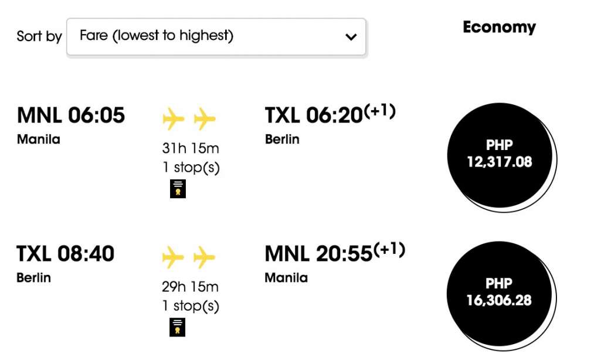Open fare rules icon under the 29h 15m flight

[x=178, y=327]
